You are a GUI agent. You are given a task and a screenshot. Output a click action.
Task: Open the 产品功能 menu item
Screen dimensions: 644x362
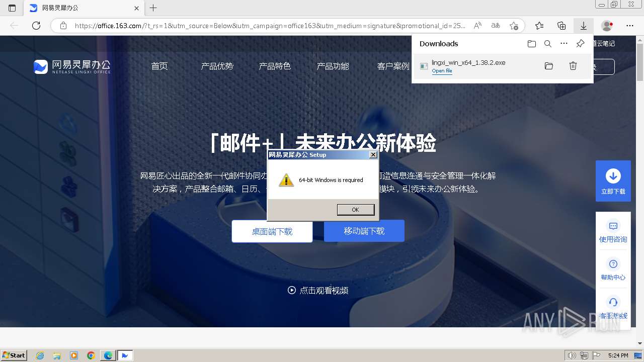[x=333, y=66]
